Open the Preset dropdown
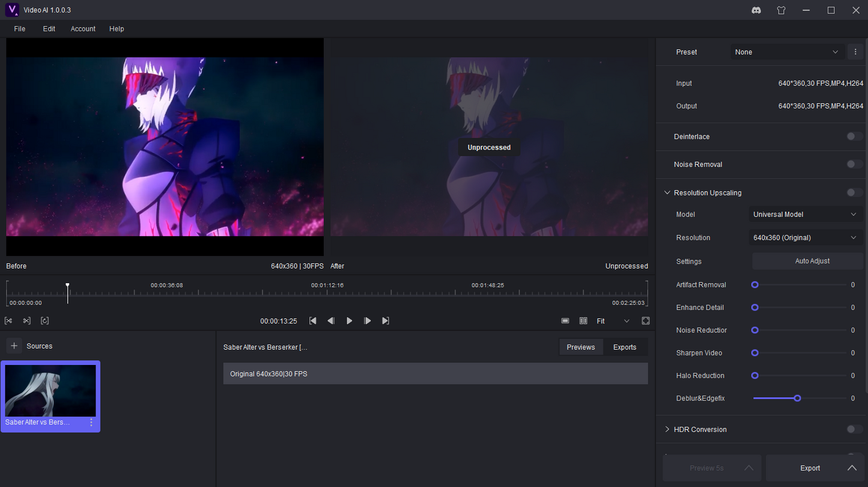The width and height of the screenshot is (868, 487). click(786, 52)
